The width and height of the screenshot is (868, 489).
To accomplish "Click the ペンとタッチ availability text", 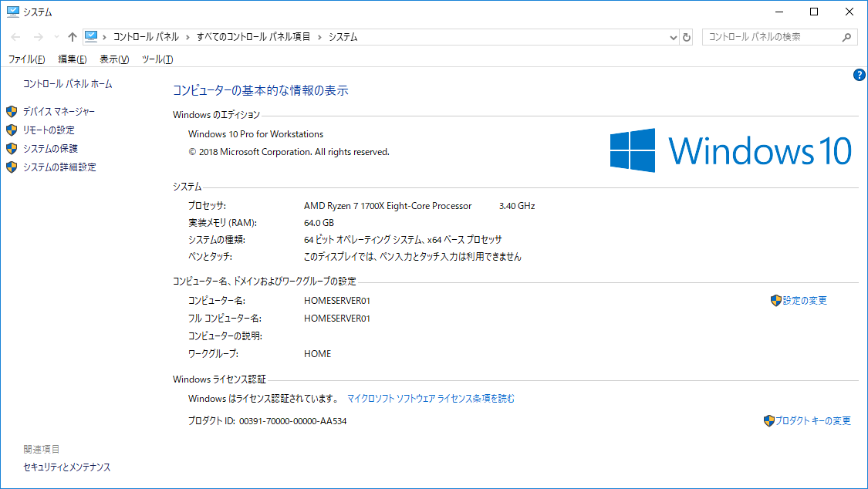I will pos(413,257).
